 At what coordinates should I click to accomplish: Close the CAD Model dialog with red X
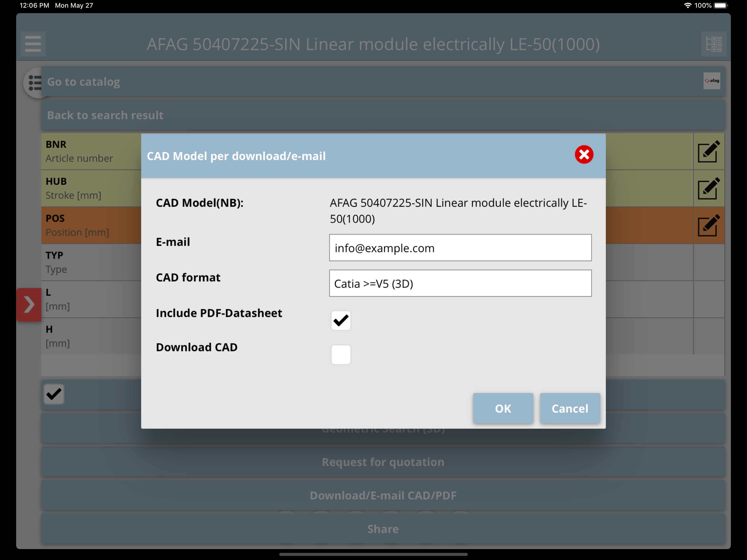(x=584, y=155)
